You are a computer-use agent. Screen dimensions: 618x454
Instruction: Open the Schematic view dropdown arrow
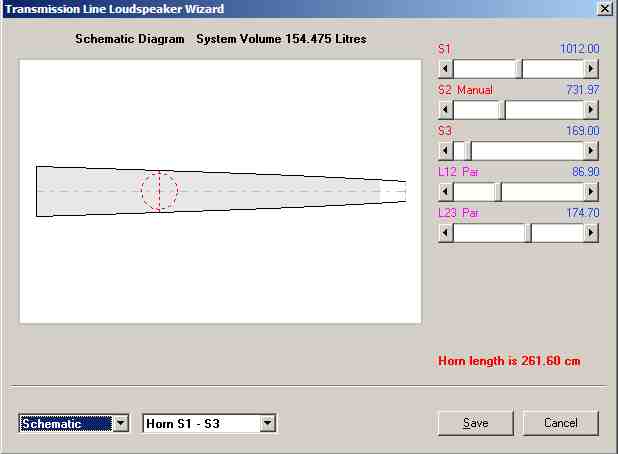pos(121,424)
